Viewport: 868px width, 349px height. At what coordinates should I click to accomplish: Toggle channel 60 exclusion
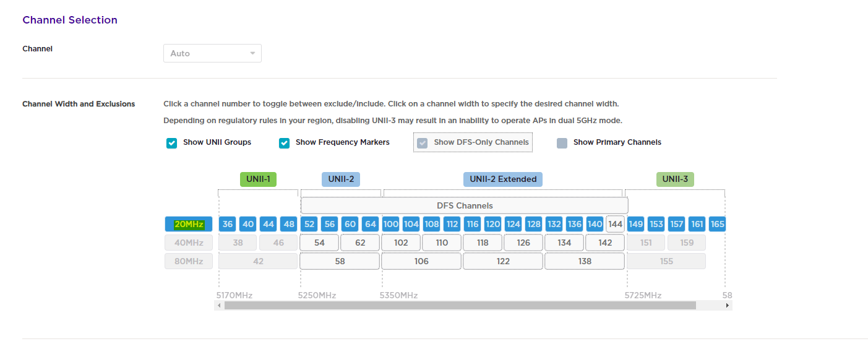[350, 224]
